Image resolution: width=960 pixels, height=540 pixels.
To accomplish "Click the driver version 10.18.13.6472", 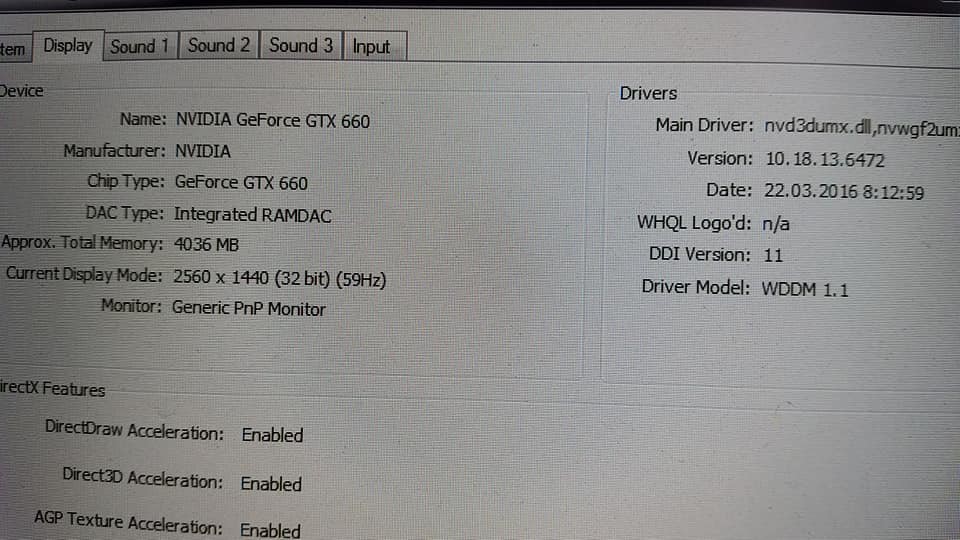I will [825, 160].
